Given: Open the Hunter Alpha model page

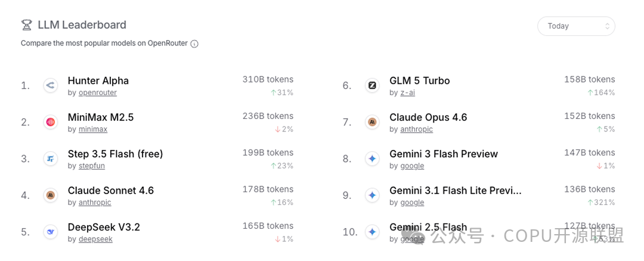Looking at the screenshot, I should point(98,81).
